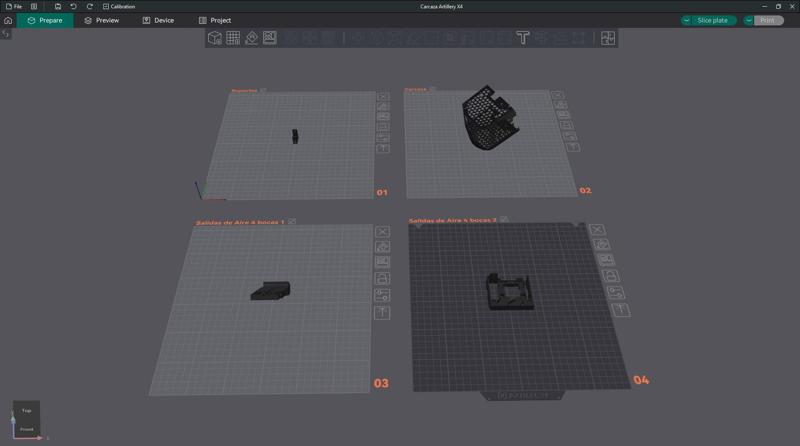Image resolution: width=800 pixels, height=446 pixels.
Task: Remove plate 02 with its X icon
Action: 558,95
